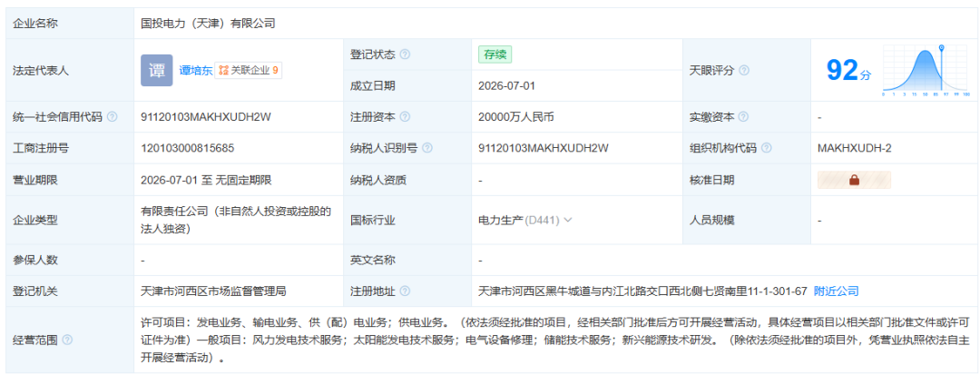Image resolution: width=980 pixels, height=375 pixels.
Task: Click help icon next to 注册资本
Action: coord(405,117)
